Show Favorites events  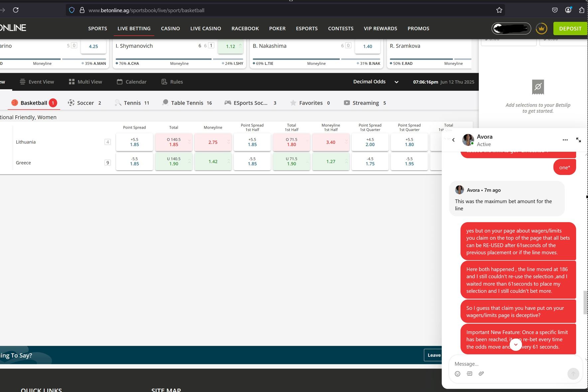[x=310, y=103]
